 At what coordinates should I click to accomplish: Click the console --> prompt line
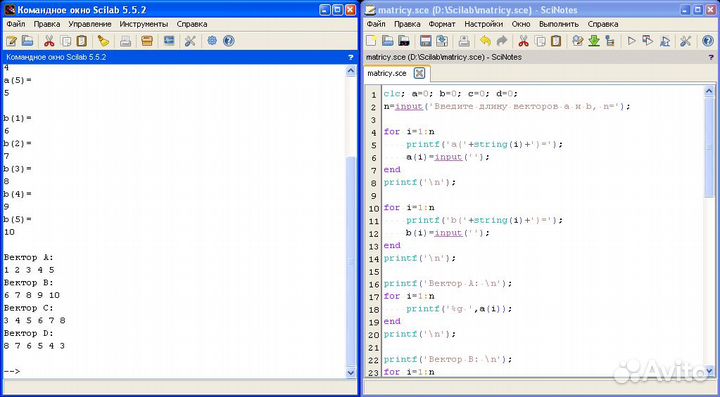pos(12,371)
